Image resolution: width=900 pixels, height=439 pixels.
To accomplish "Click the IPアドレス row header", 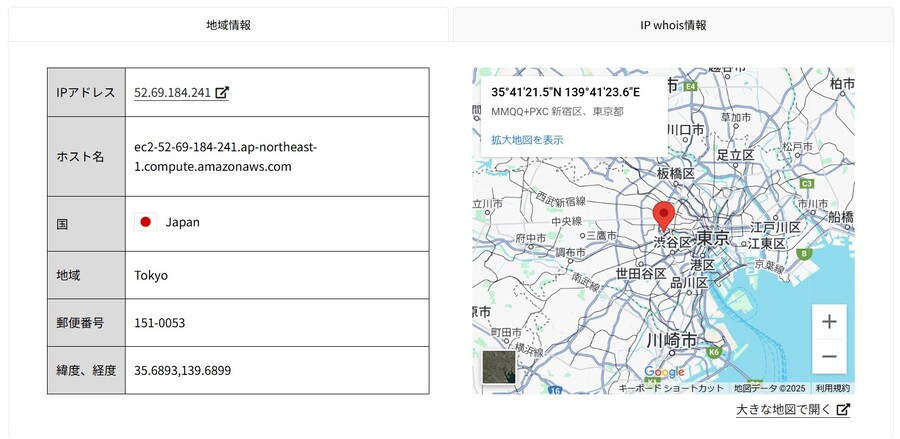I will [x=86, y=92].
